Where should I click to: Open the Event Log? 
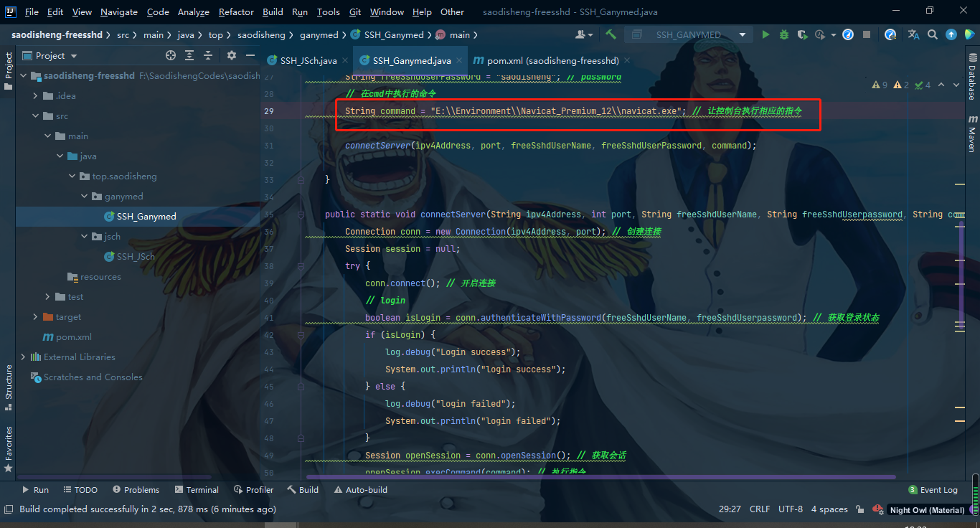[933, 489]
